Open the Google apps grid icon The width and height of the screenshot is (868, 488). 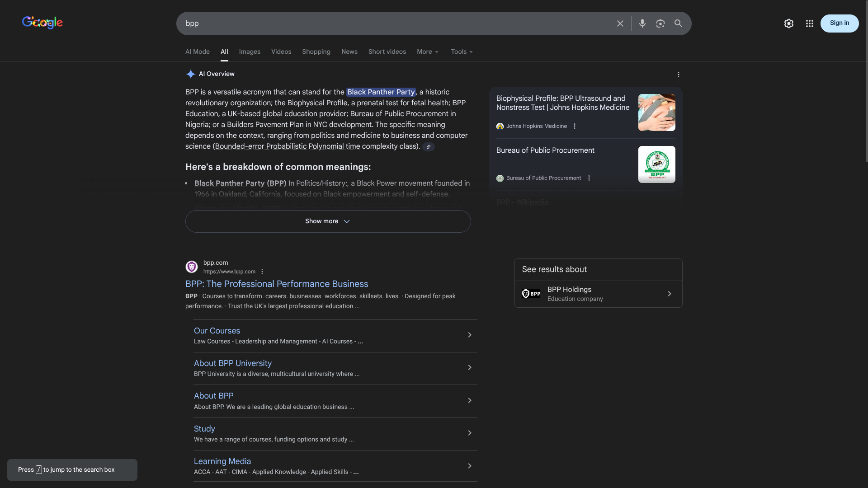[810, 23]
